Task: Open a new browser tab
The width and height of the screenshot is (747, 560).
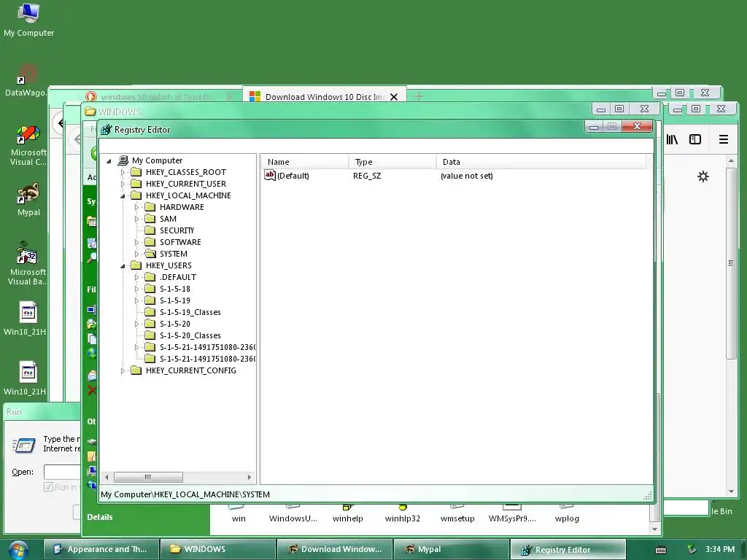Action: click(419, 96)
